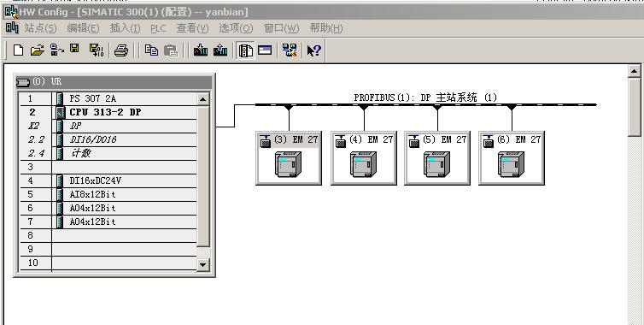Open the 站点(S) menu

tap(40, 28)
